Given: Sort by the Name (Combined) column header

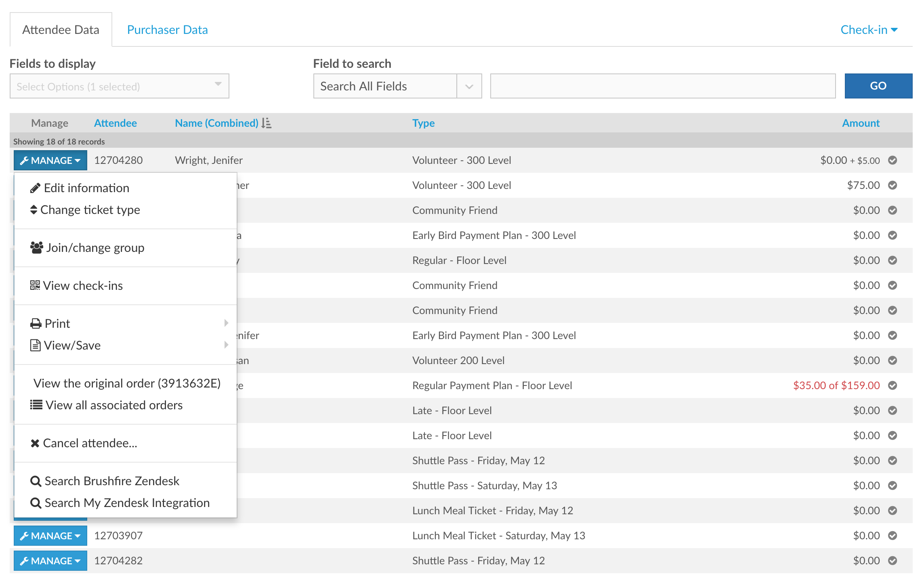Looking at the screenshot, I should pyautogui.click(x=216, y=123).
